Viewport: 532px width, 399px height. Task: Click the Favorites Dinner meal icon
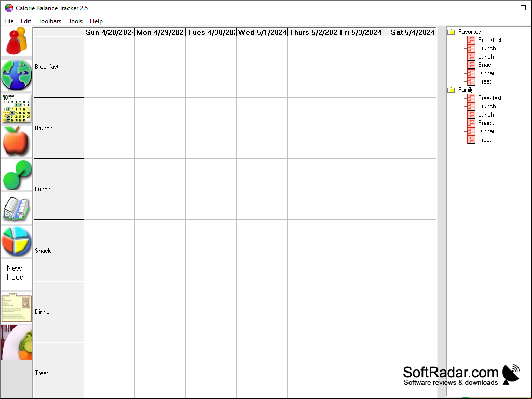471,73
